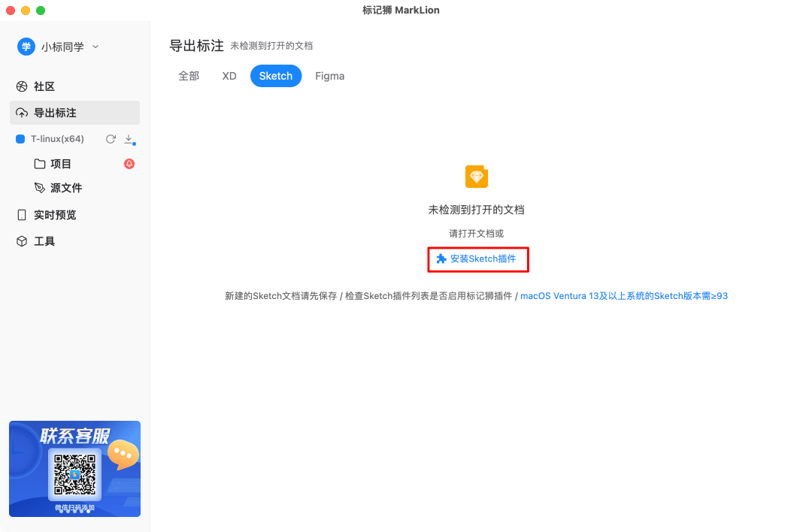
Task: Refresh the T-linux(x64) team list
Action: 111,139
